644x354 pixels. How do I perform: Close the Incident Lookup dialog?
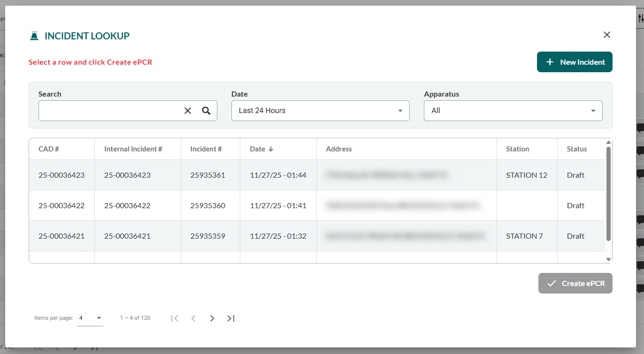(606, 35)
